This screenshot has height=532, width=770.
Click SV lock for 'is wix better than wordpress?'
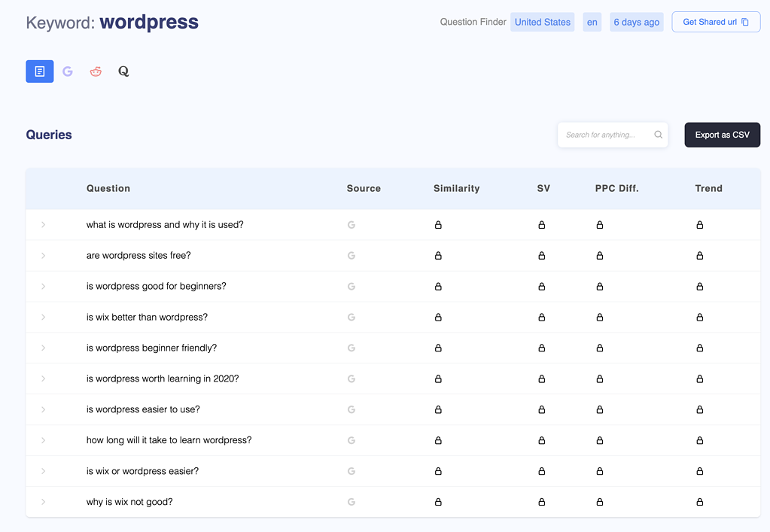click(542, 318)
